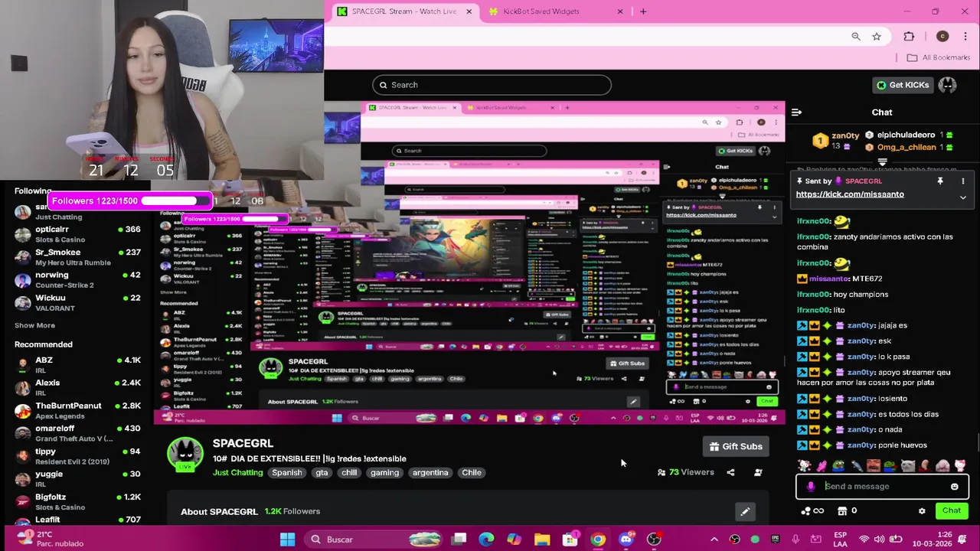Screen dimensions: 980x551
Task: Open recommended channel omareloff
Action: (77, 434)
